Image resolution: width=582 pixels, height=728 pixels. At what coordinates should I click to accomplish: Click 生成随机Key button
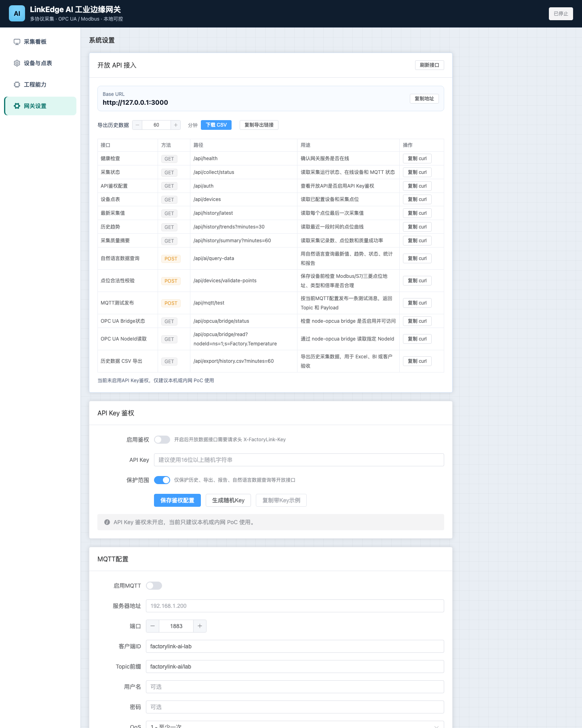228,500
